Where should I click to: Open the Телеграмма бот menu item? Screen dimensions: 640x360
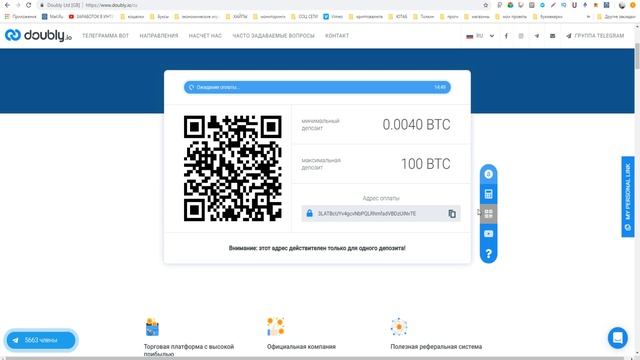105,36
